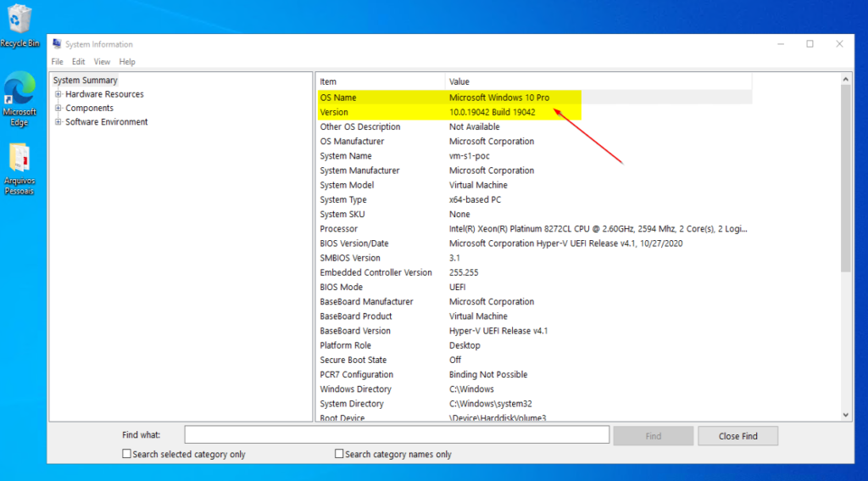
Task: Select the Secure Boot State row
Action: point(534,361)
